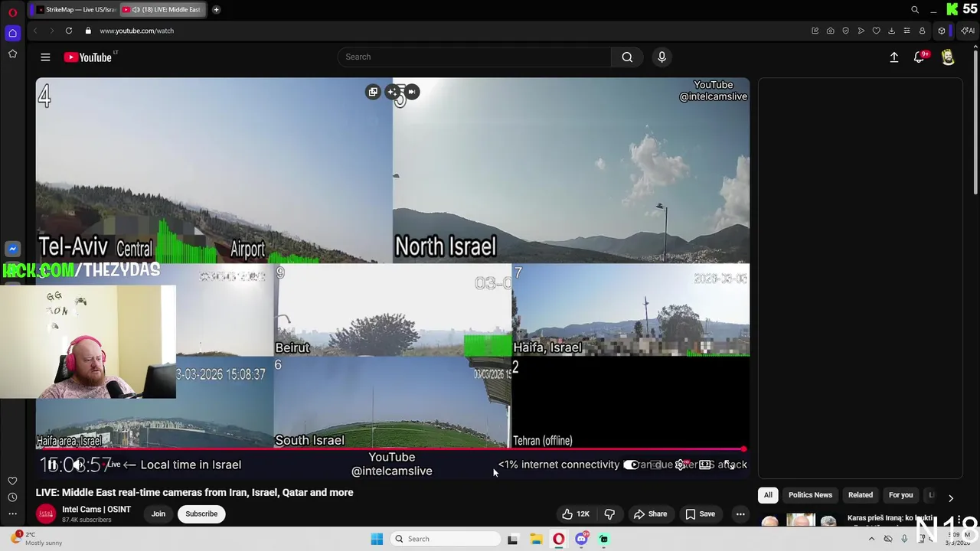Open Opera main menu logo
Viewport: 980px width, 551px height.
tap(12, 12)
